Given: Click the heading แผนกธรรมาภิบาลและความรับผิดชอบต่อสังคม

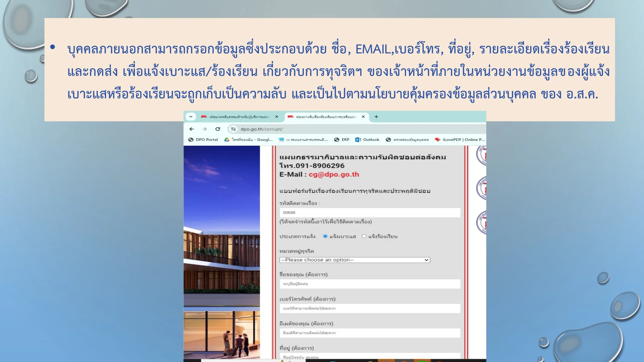Looking at the screenshot, I should [x=363, y=157].
